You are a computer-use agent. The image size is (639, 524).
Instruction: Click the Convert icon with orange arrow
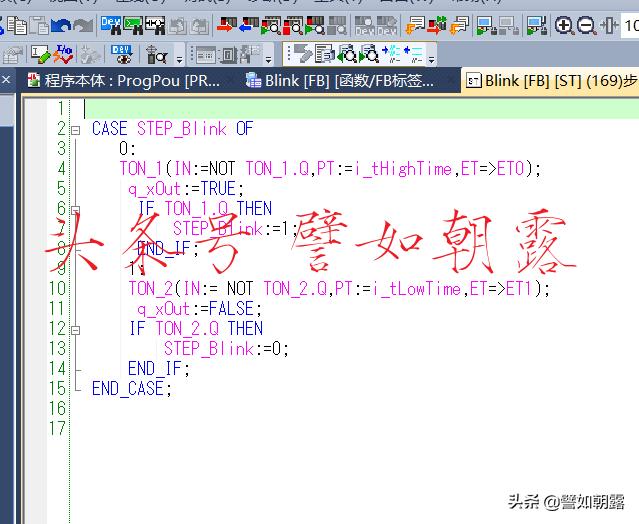[x=415, y=25]
